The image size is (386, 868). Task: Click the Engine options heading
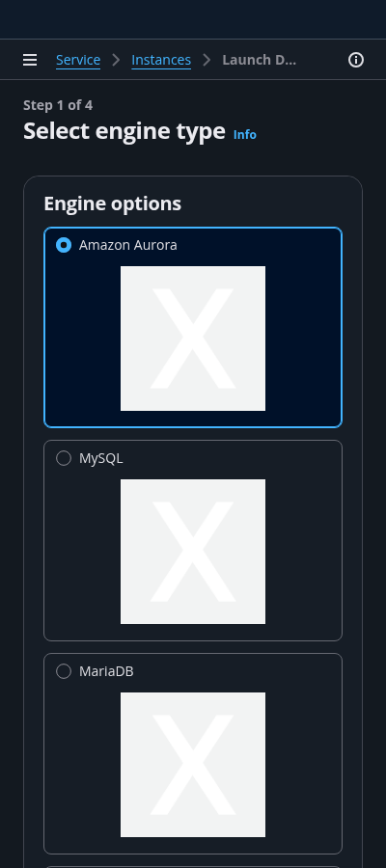click(112, 203)
